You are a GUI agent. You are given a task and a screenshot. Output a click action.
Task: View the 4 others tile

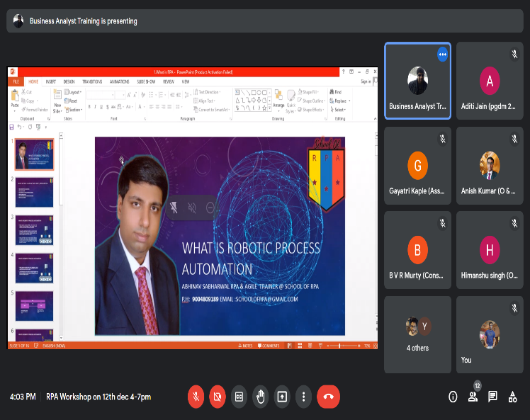418,334
